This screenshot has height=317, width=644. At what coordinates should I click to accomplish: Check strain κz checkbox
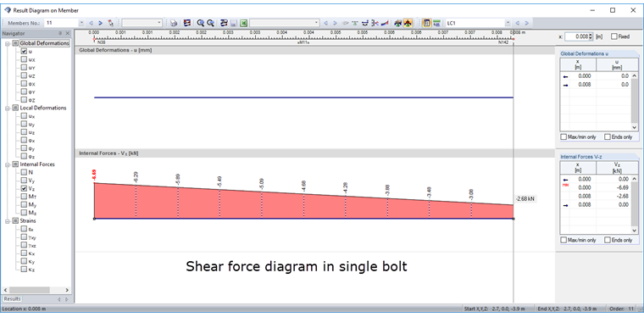tap(24, 270)
